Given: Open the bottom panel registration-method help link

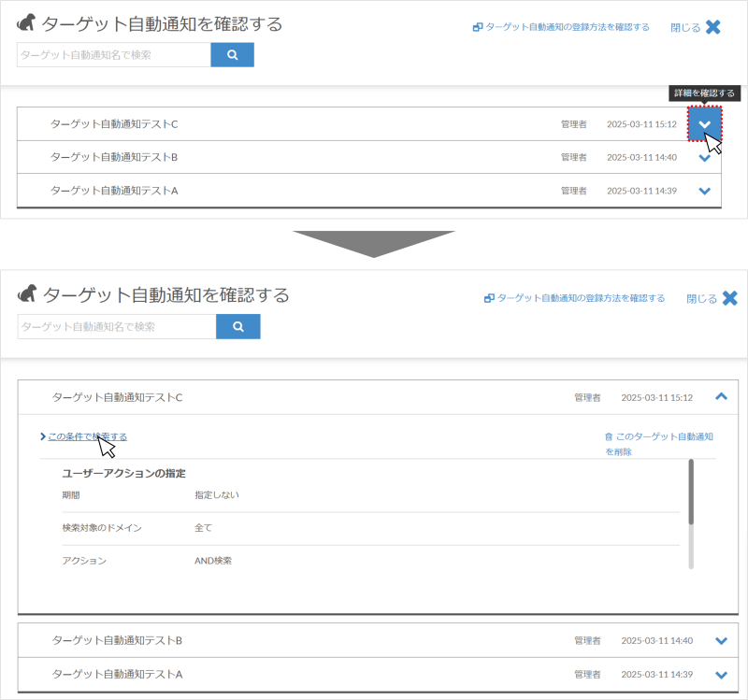Looking at the screenshot, I should [574, 298].
